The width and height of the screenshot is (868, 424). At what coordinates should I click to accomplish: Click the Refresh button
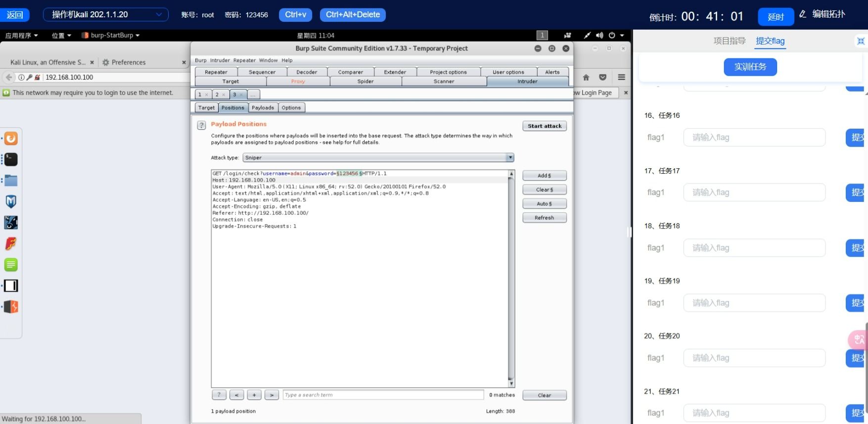click(x=545, y=218)
